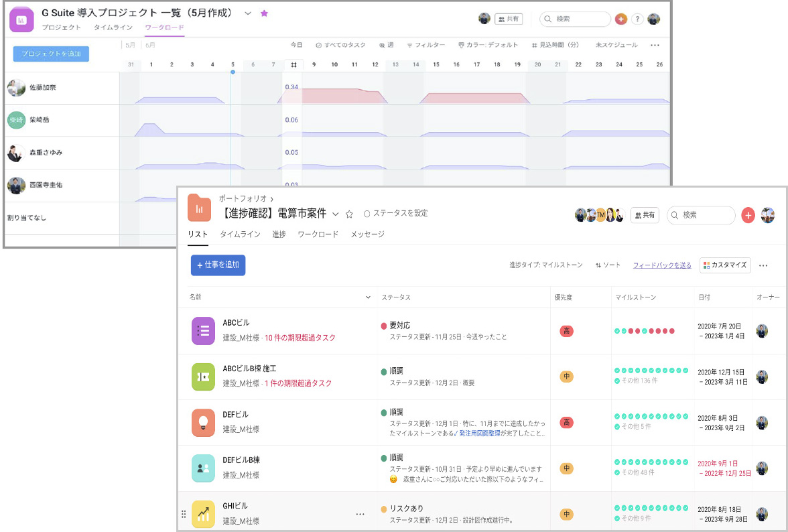Focus the 検索 field in 電算市案件 window
This screenshot has height=532, width=788.
701,215
